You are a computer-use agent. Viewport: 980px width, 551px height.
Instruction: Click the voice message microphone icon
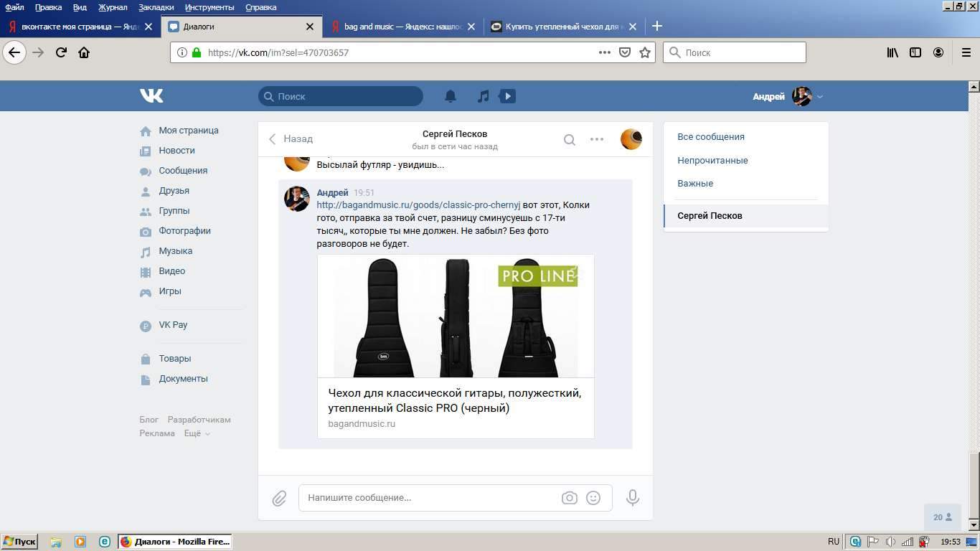coord(632,498)
